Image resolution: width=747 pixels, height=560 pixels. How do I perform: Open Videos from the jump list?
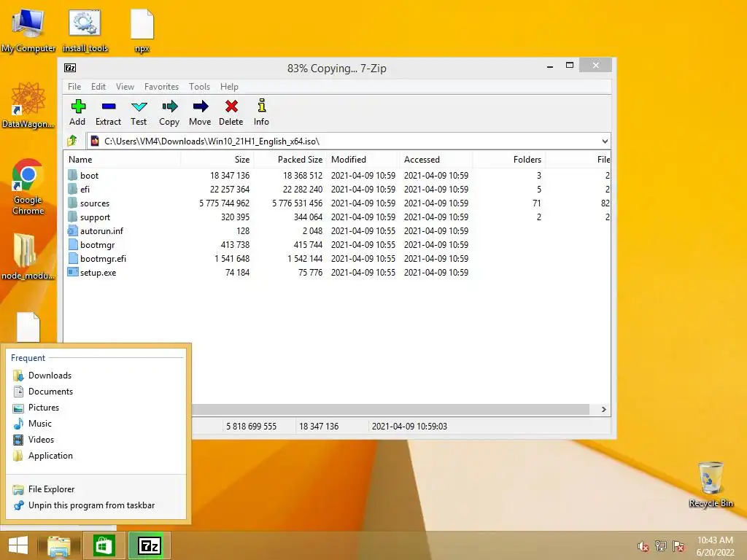coord(96,440)
